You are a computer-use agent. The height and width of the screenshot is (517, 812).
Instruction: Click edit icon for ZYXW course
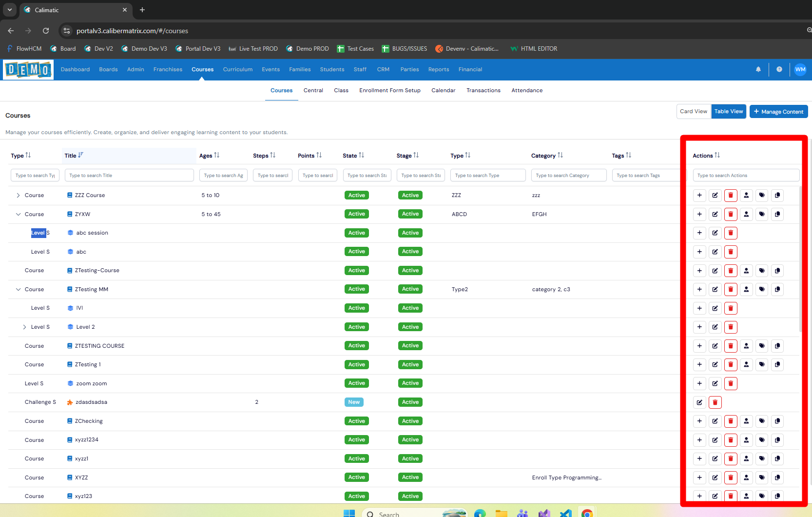[715, 214]
